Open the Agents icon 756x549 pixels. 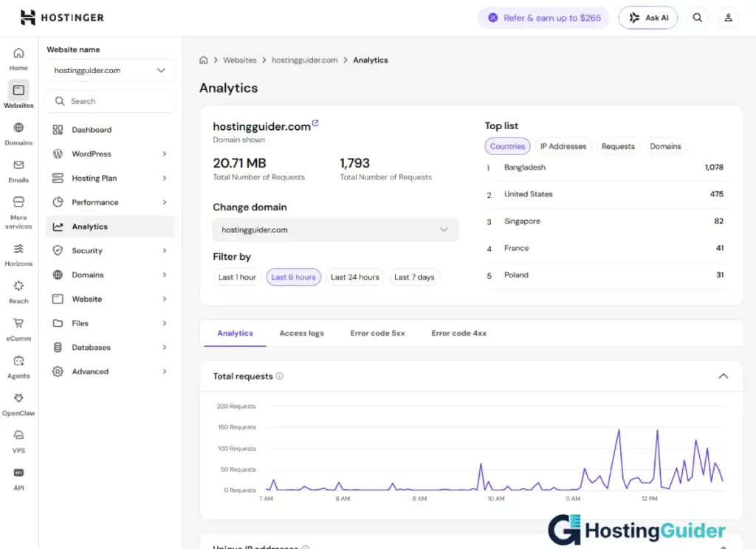[x=18, y=361]
